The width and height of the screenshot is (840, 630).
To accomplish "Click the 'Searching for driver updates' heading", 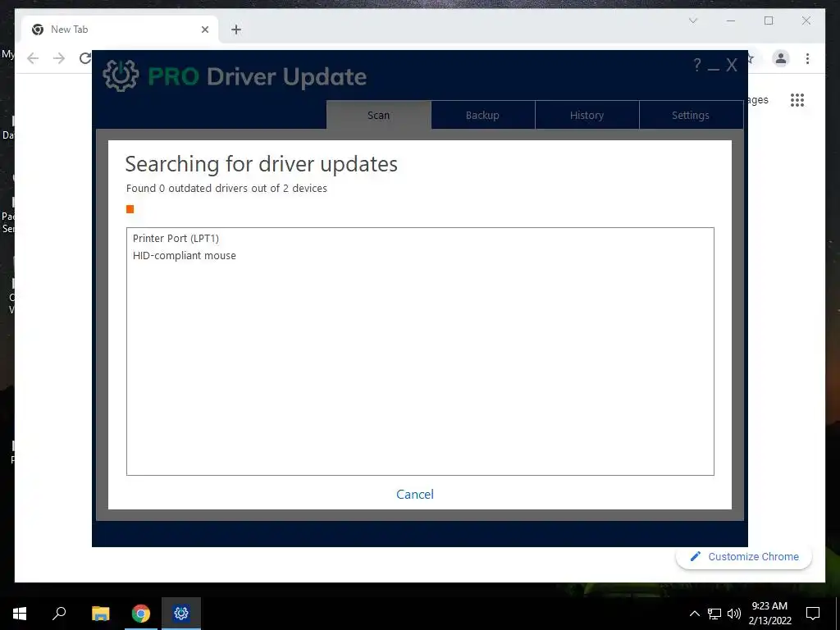I will click(262, 164).
